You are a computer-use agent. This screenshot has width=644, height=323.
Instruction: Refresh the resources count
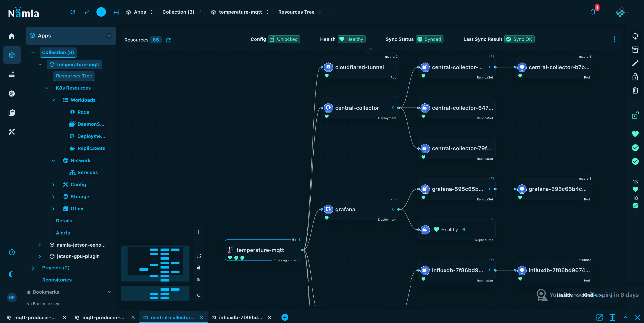(168, 40)
